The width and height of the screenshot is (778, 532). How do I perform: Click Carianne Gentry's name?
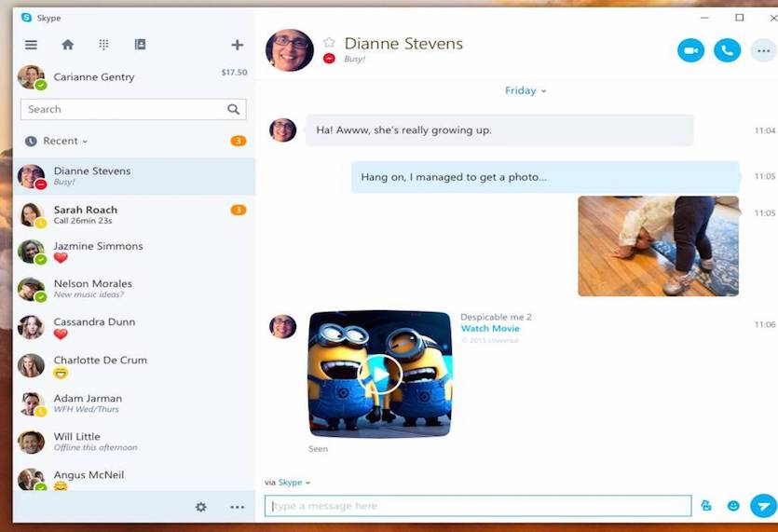94,77
